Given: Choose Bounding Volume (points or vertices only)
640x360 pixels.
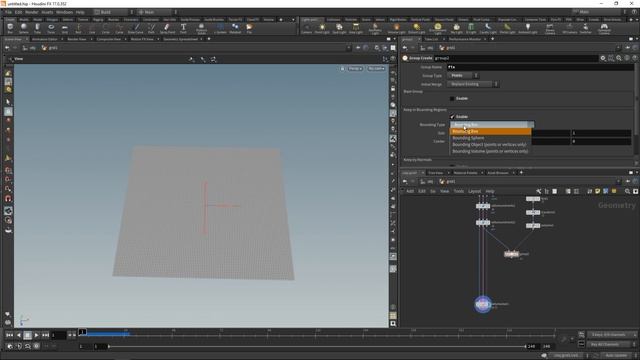Looking at the screenshot, I should point(490,151).
